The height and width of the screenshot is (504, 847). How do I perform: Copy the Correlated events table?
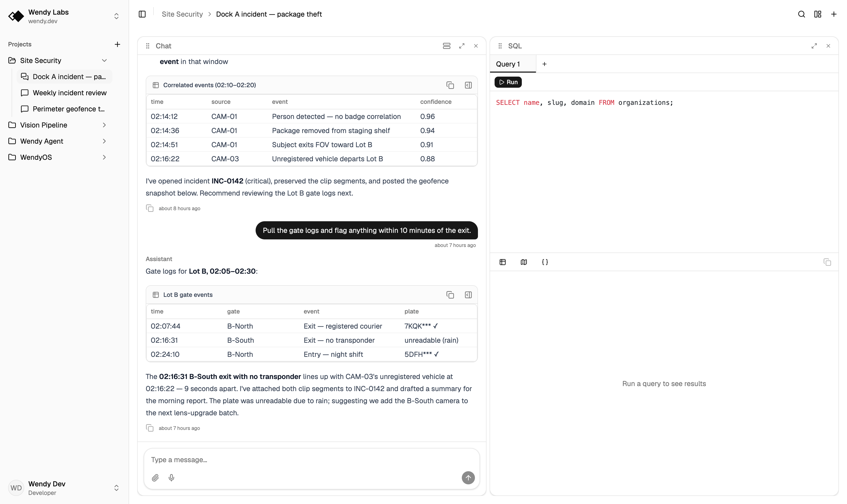pyautogui.click(x=450, y=85)
